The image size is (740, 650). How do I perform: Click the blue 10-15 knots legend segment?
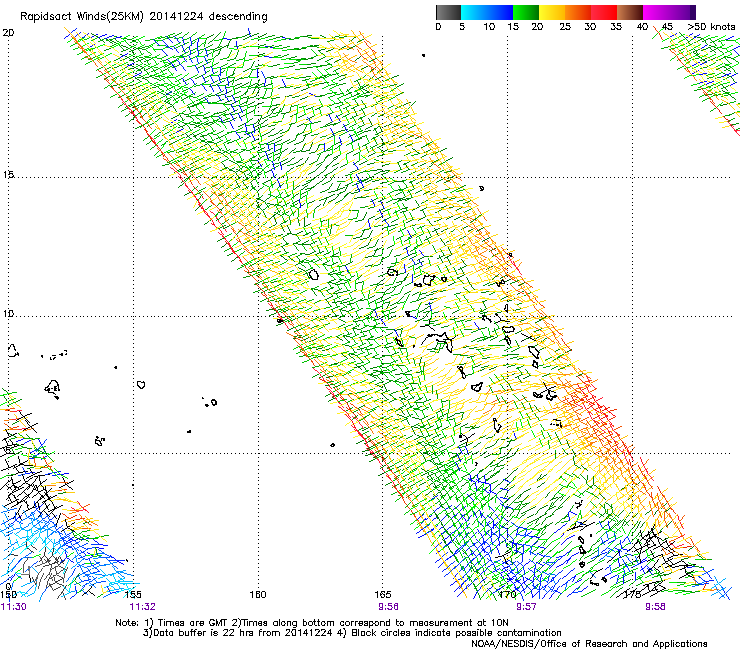click(x=500, y=12)
